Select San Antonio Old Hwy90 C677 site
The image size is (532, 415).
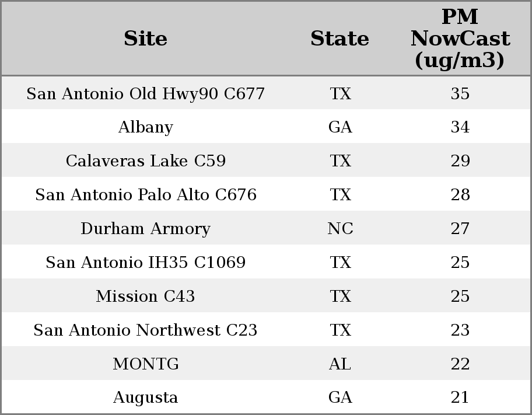tap(145, 94)
